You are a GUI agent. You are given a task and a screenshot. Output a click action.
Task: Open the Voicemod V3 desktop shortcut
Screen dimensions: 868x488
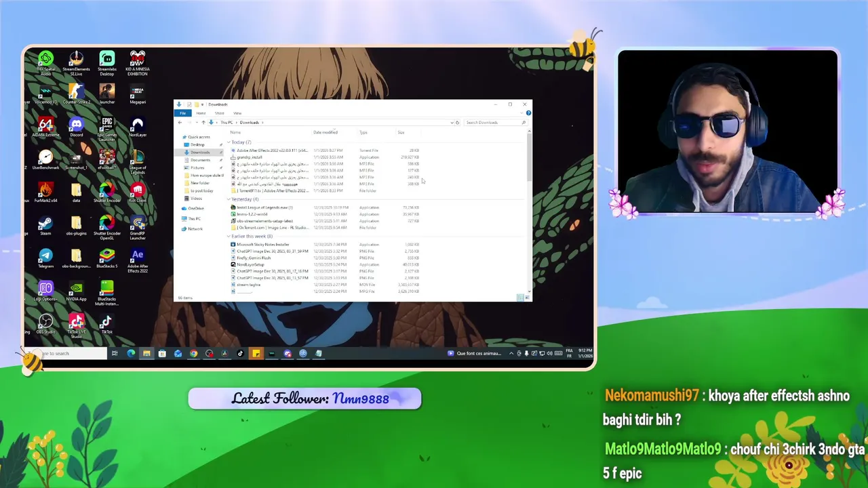click(x=45, y=94)
